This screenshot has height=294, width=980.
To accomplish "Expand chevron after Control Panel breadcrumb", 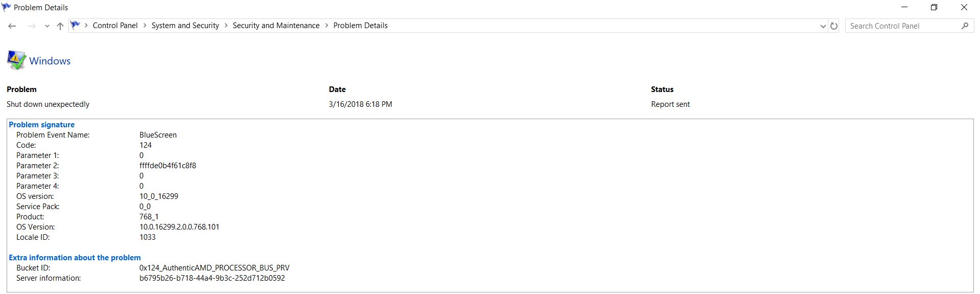I will pyautogui.click(x=145, y=26).
